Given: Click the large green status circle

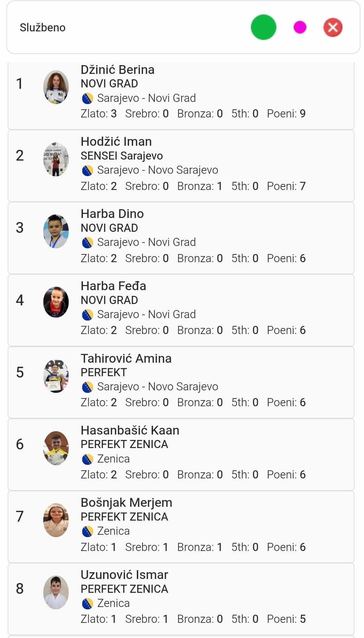Looking at the screenshot, I should [x=263, y=27].
